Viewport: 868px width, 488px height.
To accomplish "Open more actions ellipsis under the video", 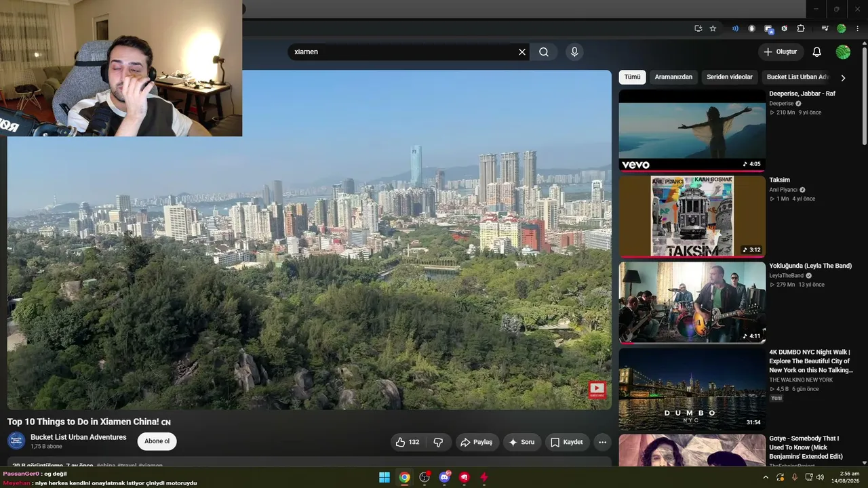I will pyautogui.click(x=602, y=442).
